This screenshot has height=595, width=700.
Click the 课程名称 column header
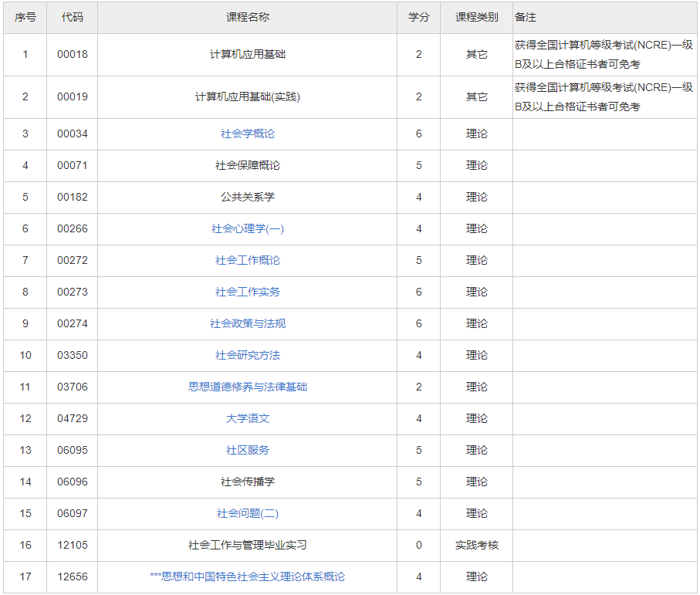247,17
